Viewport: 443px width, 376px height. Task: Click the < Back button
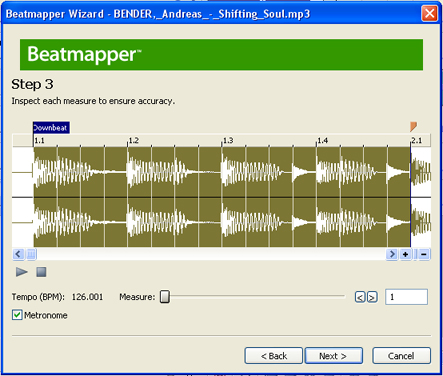point(274,356)
